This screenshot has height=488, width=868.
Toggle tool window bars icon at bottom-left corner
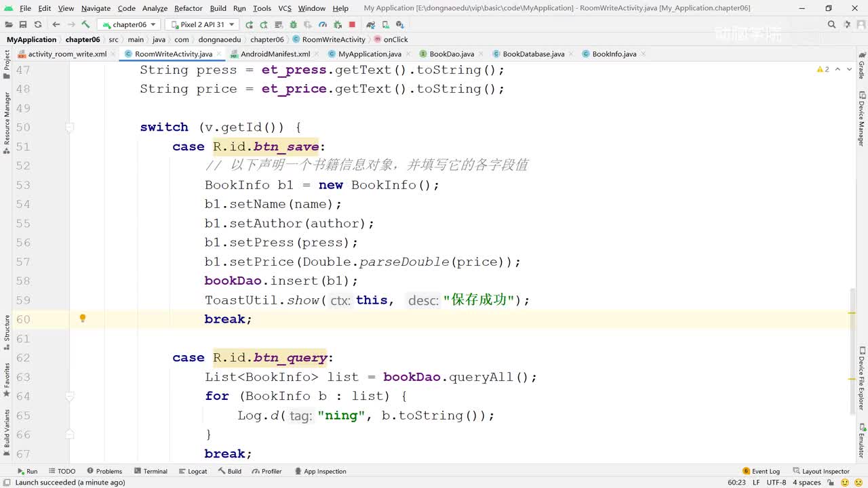[6, 483]
